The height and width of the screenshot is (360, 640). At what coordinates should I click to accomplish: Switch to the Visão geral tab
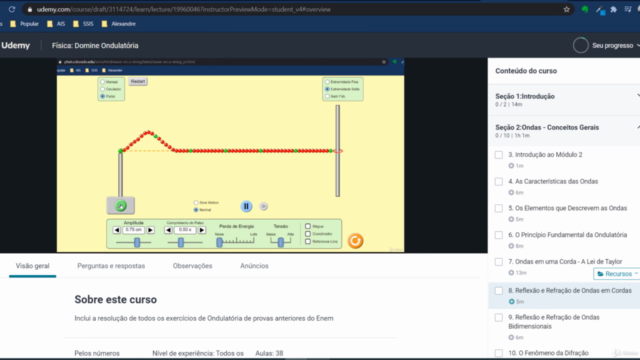point(32,266)
